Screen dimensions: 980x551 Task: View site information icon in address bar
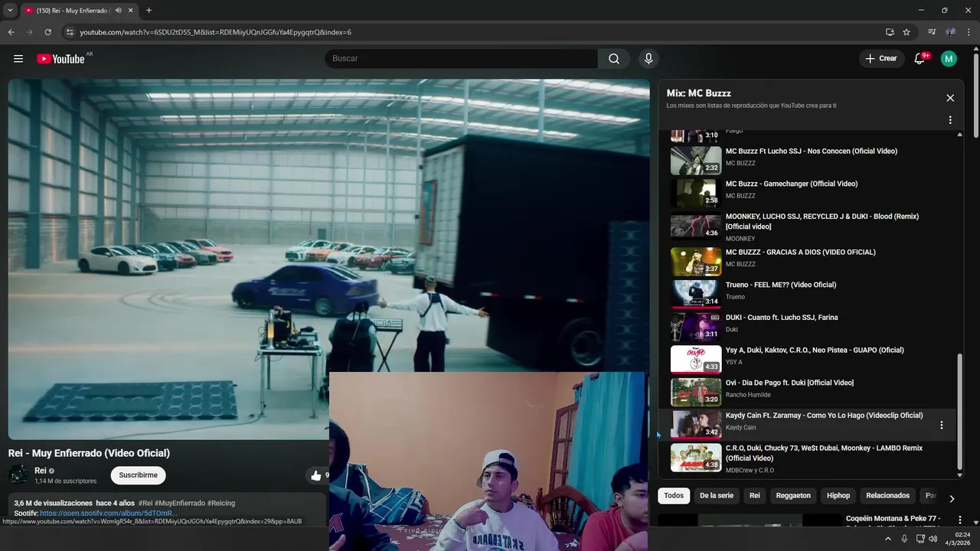(x=70, y=32)
